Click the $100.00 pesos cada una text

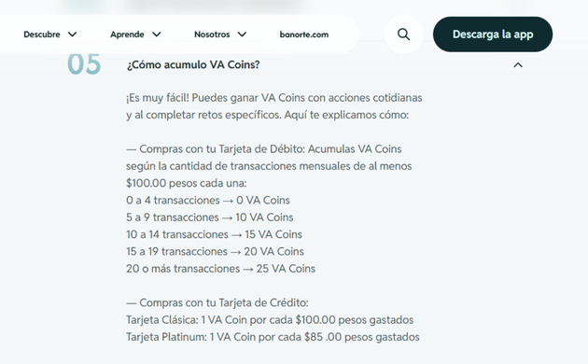187,183
